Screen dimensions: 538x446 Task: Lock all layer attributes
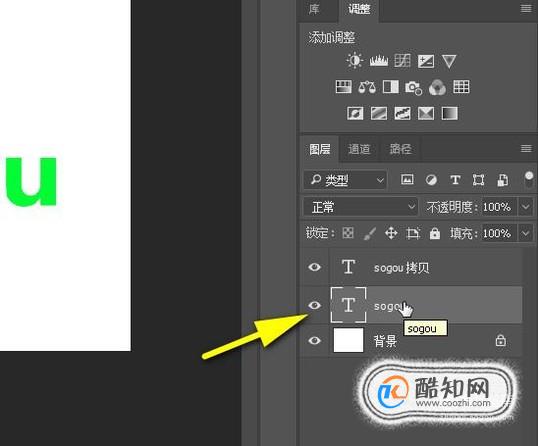click(x=435, y=234)
